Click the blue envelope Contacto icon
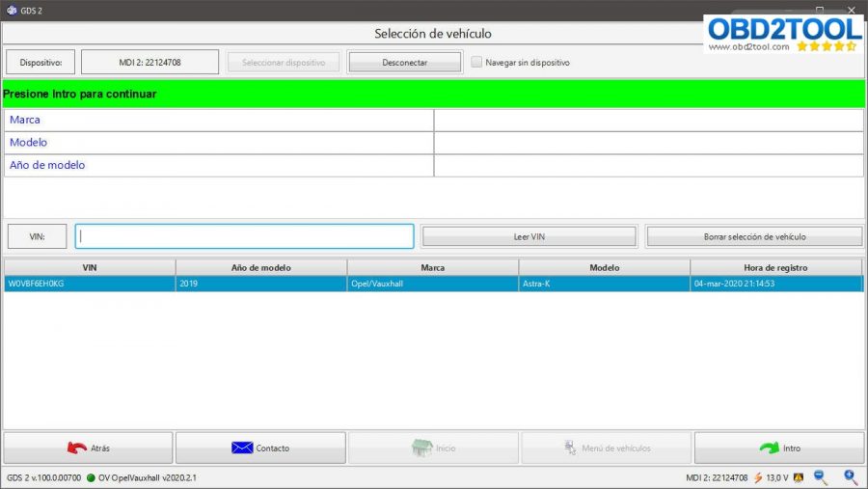This screenshot has height=489, width=868. (x=242, y=448)
